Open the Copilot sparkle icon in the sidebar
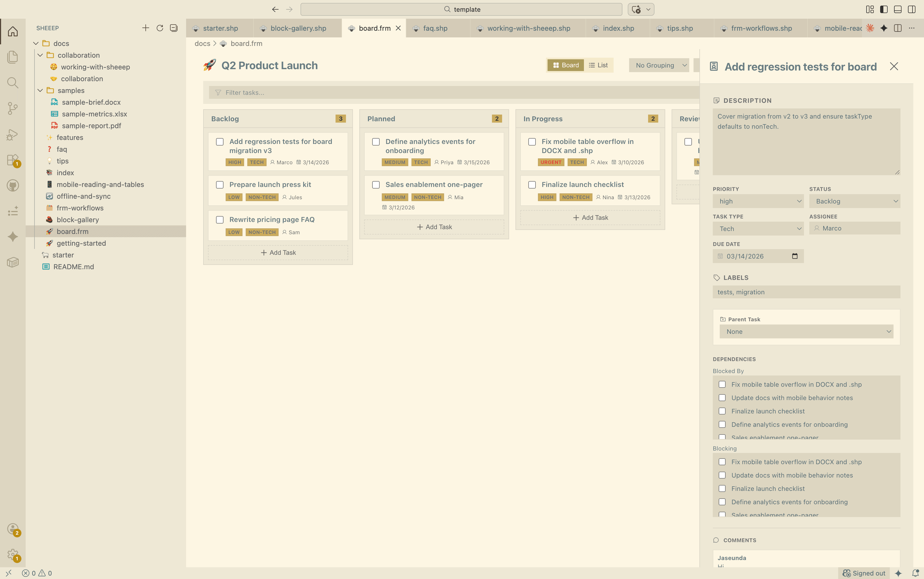This screenshot has width=924, height=579. click(13, 237)
